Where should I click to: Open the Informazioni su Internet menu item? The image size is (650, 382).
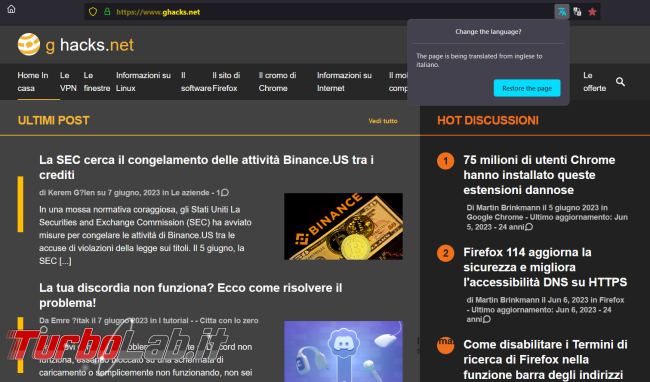tap(344, 82)
